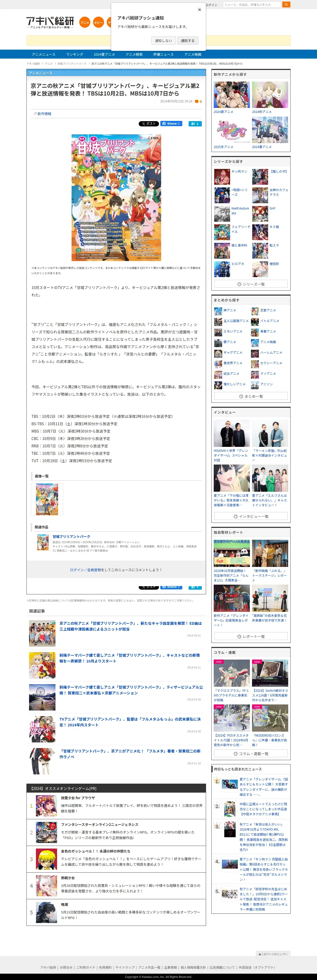Click the 甘城ブリリアントパーク related work link
The height and width of the screenshot is (980, 317).
pos(71,536)
